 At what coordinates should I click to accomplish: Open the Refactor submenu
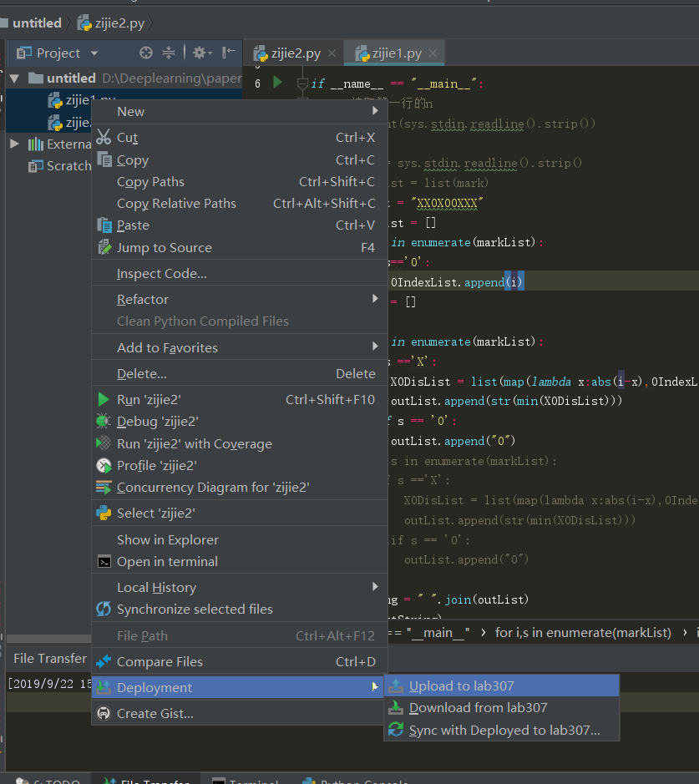(x=240, y=300)
